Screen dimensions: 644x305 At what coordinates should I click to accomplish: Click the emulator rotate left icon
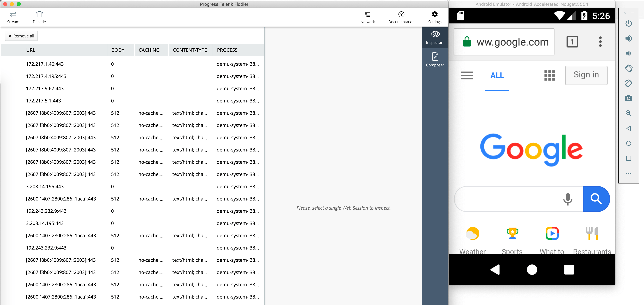[628, 68]
